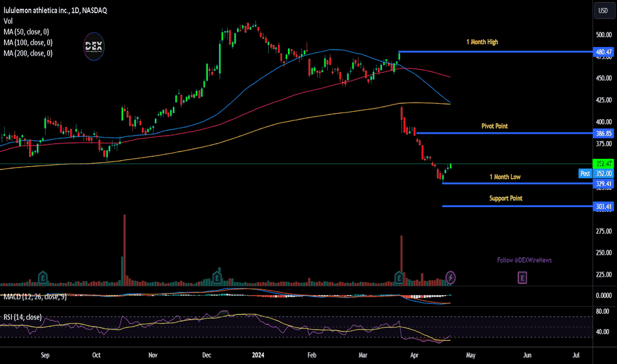Click the December earnings E marker
This screenshot has height=364, width=617.
coord(217,278)
